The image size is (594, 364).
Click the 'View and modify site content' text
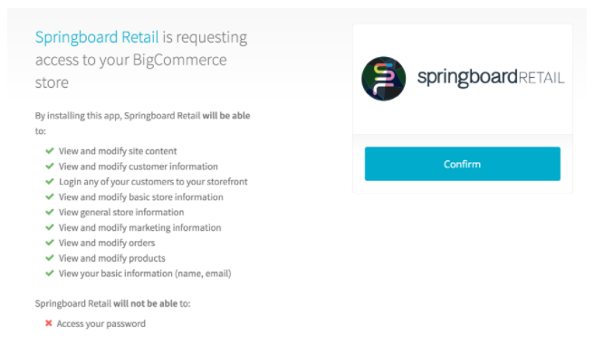118,151
